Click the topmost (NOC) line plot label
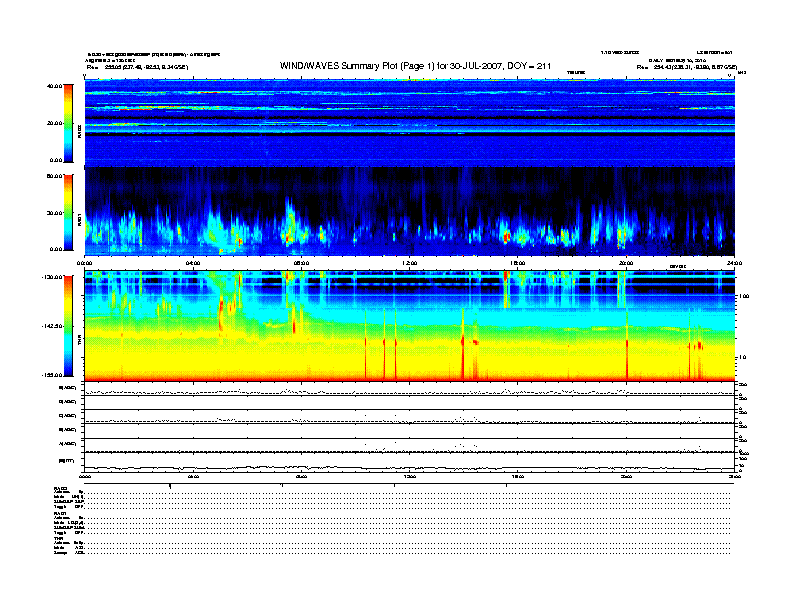The height and width of the screenshot is (612, 792). pos(68,388)
